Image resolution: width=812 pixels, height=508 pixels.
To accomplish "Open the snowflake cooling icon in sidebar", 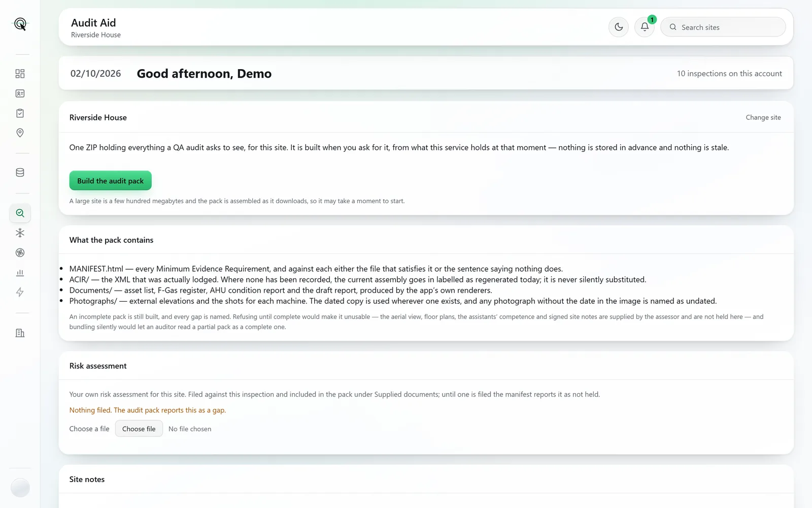I will [x=20, y=233].
